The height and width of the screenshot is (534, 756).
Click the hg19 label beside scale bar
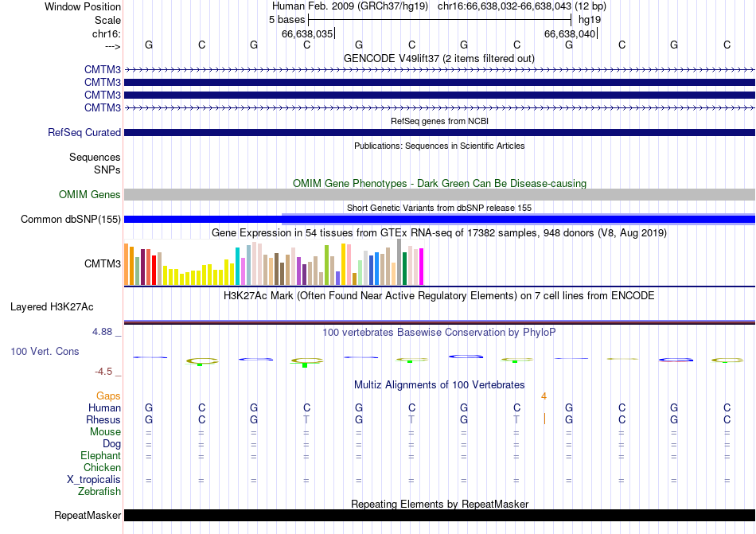coord(589,20)
